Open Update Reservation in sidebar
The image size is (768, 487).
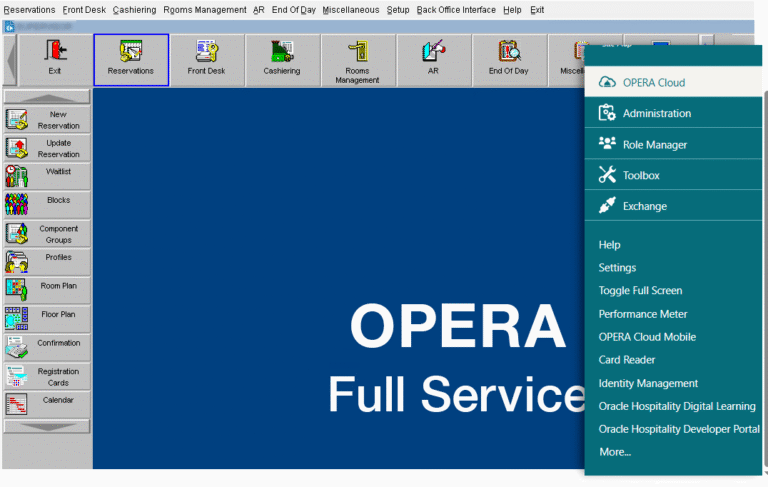47,148
